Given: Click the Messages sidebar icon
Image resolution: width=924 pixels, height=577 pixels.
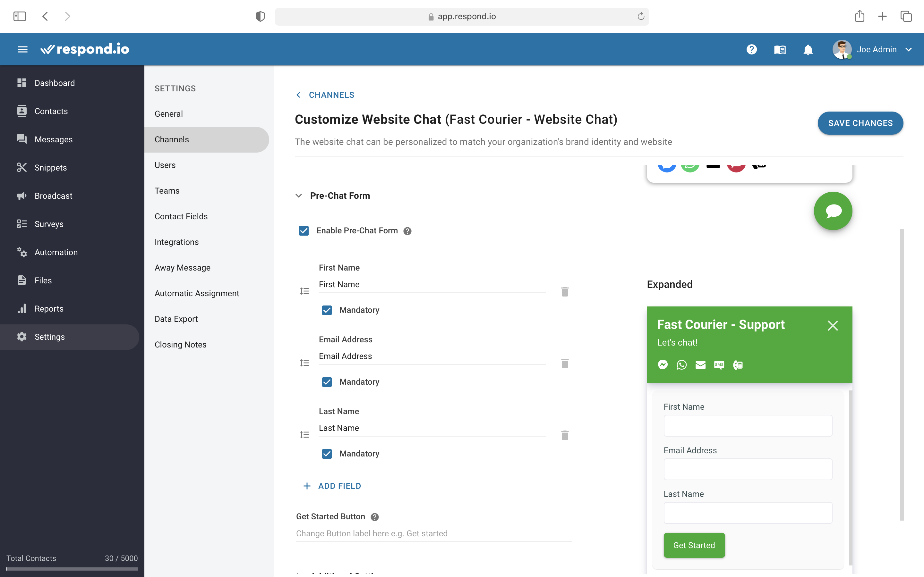Looking at the screenshot, I should click(x=22, y=139).
